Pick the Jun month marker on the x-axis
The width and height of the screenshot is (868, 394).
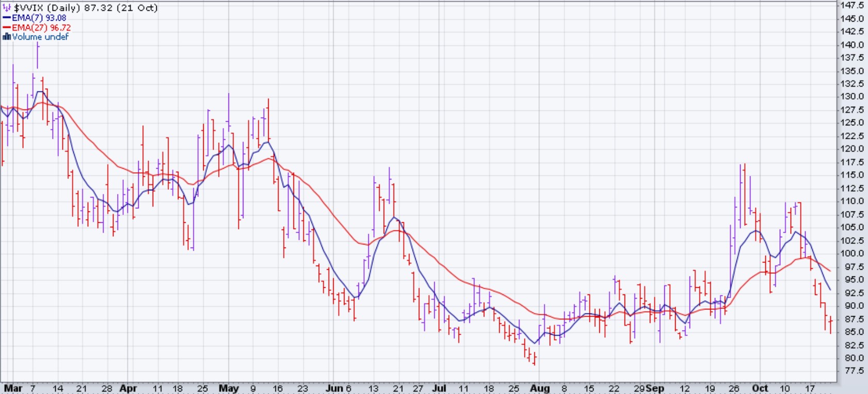(x=335, y=388)
